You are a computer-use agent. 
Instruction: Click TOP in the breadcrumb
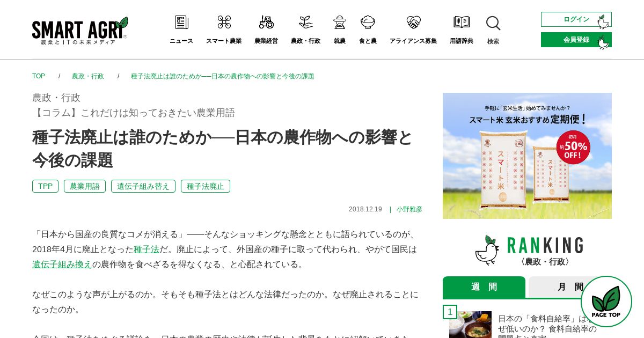39,76
